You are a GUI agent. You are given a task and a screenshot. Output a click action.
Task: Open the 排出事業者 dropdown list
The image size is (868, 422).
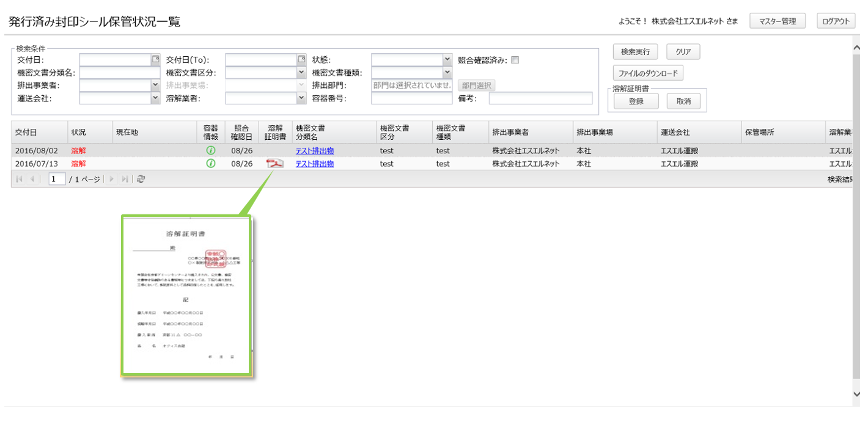155,85
